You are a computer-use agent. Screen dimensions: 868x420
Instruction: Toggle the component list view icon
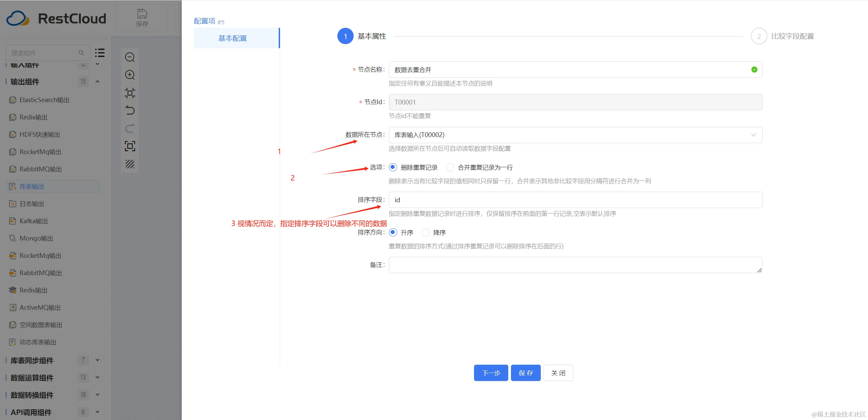click(100, 53)
